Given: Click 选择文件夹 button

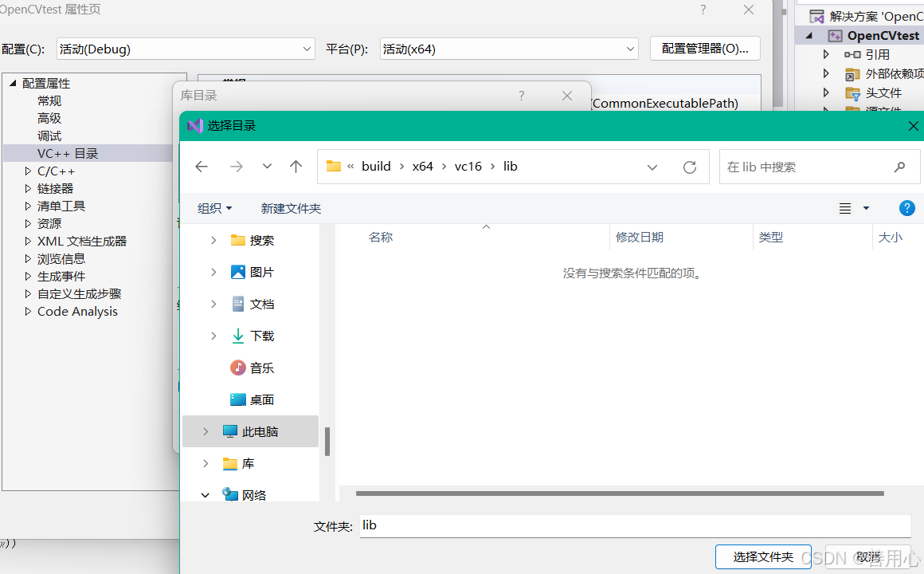Looking at the screenshot, I should pos(763,557).
